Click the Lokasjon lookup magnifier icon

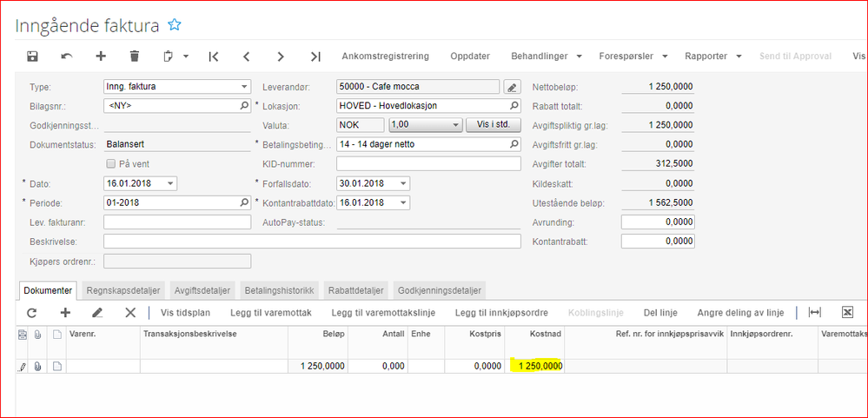[x=514, y=105]
